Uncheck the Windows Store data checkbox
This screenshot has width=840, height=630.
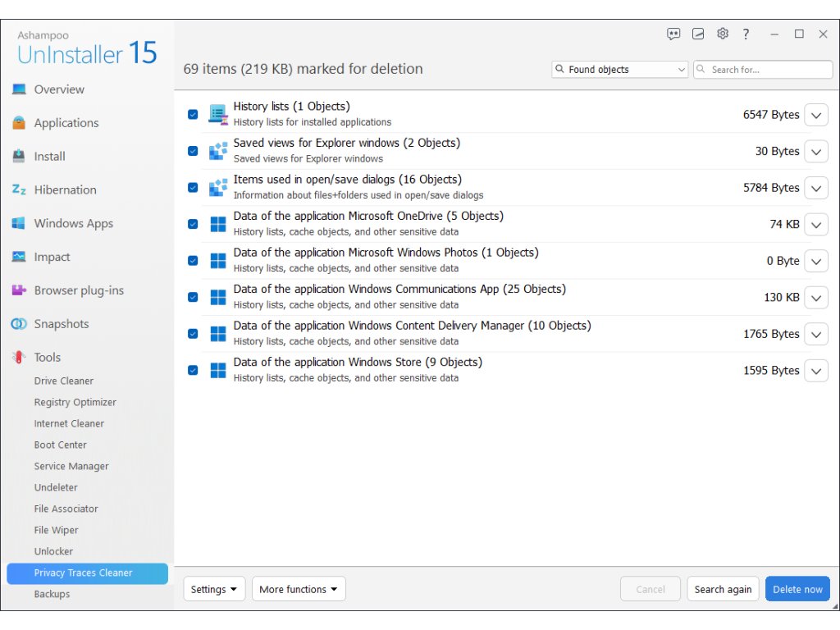coord(193,370)
